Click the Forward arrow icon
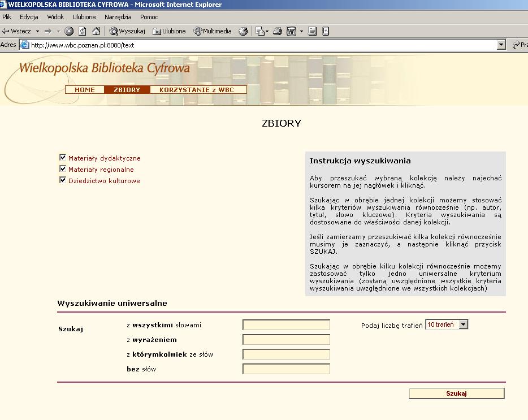528x420 pixels. click(x=48, y=31)
